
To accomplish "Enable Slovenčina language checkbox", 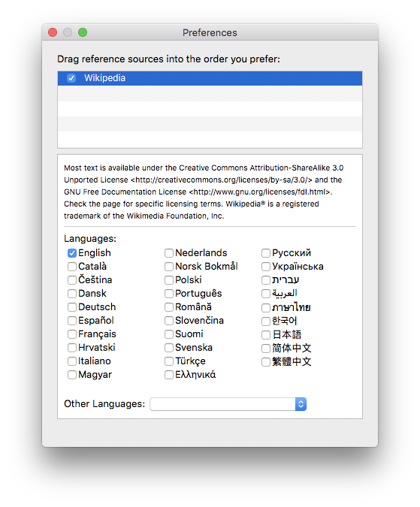I will [x=169, y=321].
